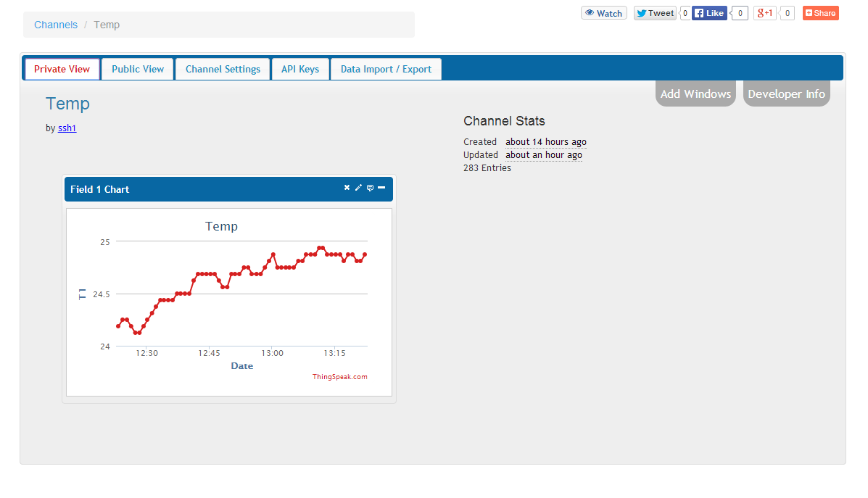The height and width of the screenshot is (498, 868).
Task: Click the Facebook Like button
Action: pyautogui.click(x=709, y=13)
